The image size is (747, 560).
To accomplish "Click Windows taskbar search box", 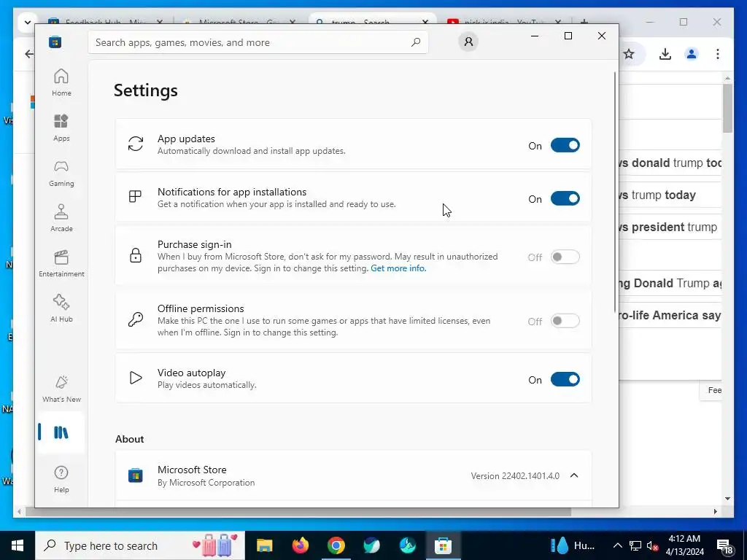I will 140,545.
